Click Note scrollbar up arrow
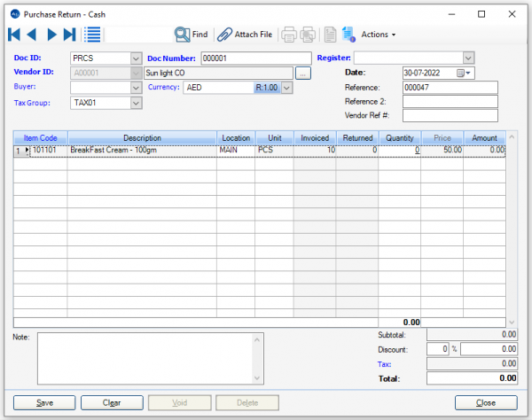The width and height of the screenshot is (532, 420). click(257, 339)
